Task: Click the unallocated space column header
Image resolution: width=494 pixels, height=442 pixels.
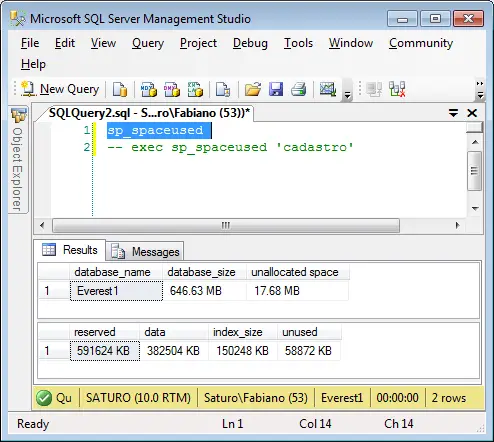Action: [298, 272]
